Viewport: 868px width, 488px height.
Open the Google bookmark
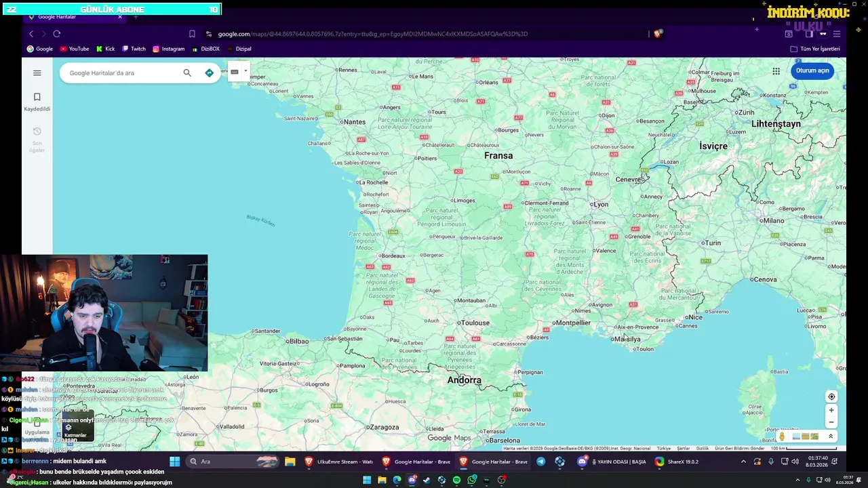(x=39, y=49)
